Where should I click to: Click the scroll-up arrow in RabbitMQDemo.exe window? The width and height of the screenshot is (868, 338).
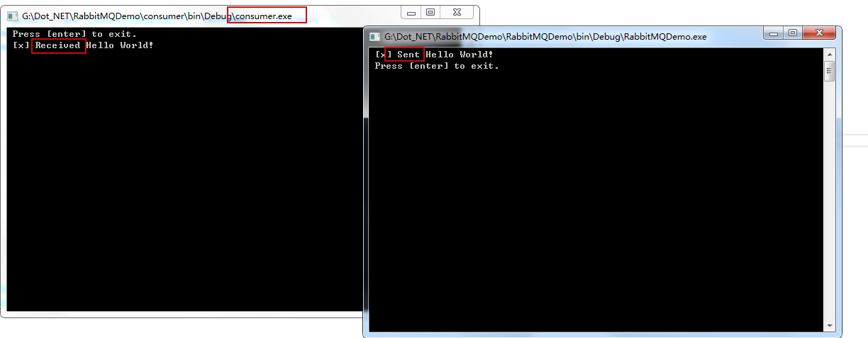(x=830, y=54)
